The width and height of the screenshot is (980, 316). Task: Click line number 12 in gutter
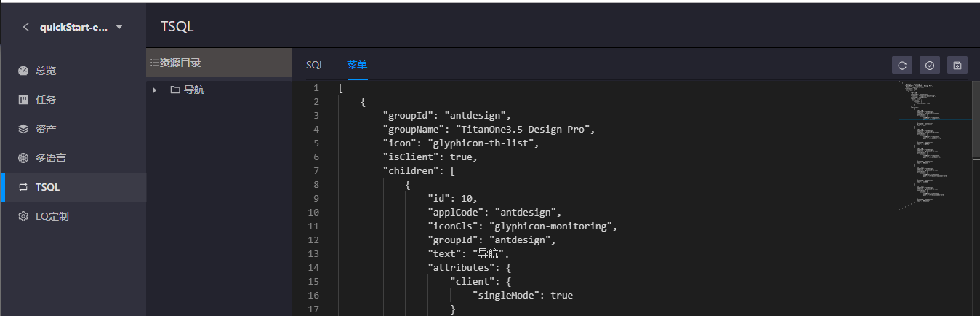coord(313,240)
